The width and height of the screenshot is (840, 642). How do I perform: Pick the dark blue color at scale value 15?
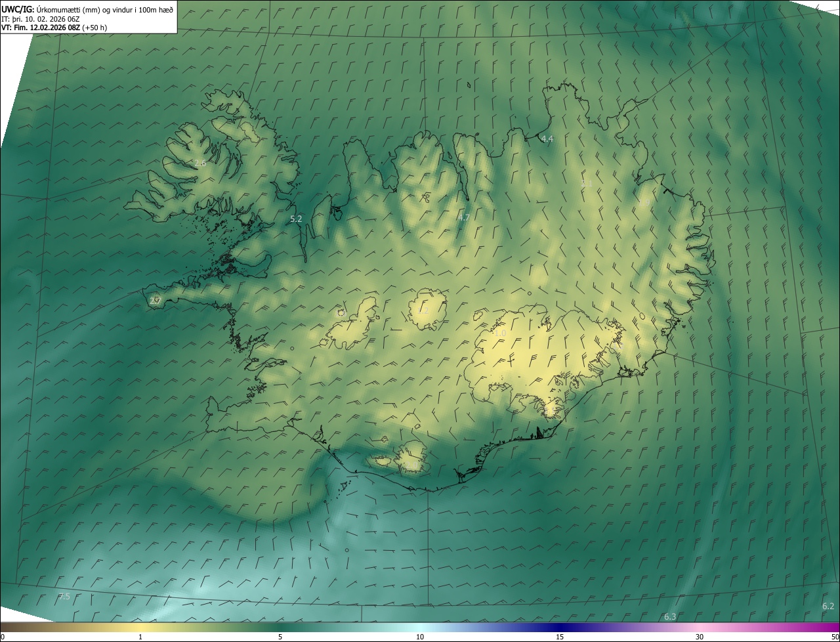click(560, 628)
